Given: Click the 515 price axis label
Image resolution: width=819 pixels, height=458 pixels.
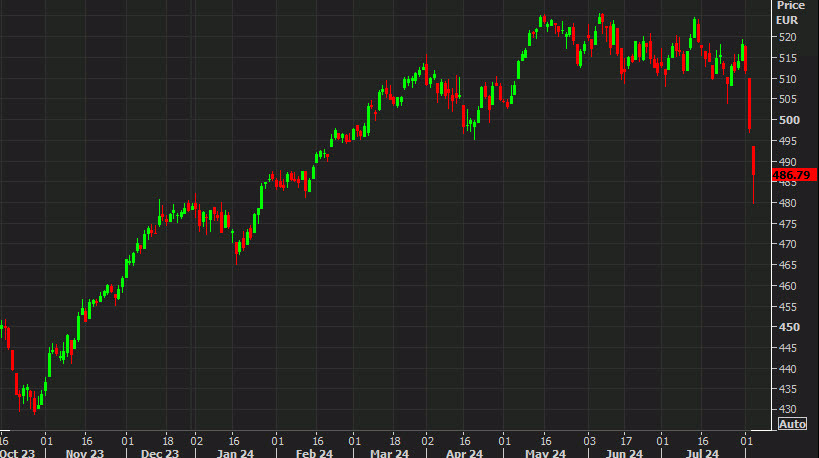Looking at the screenshot, I should click(x=787, y=58).
